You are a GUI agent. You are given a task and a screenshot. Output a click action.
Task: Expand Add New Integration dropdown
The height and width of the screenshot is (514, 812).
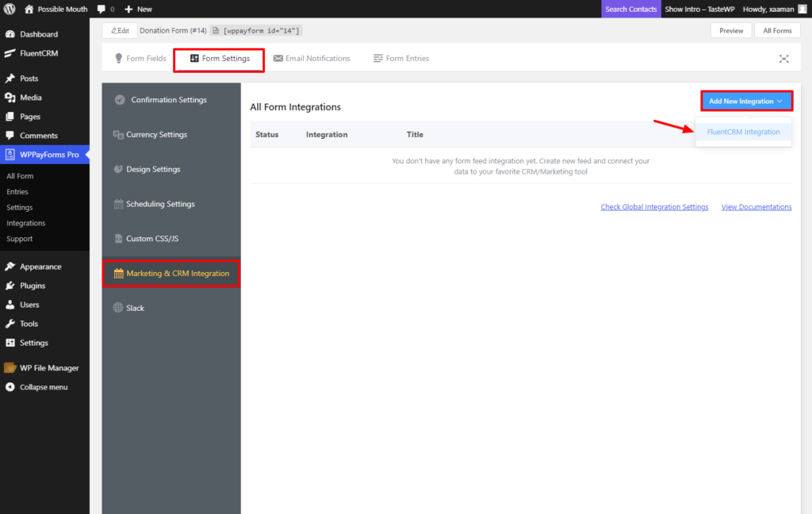[746, 102]
